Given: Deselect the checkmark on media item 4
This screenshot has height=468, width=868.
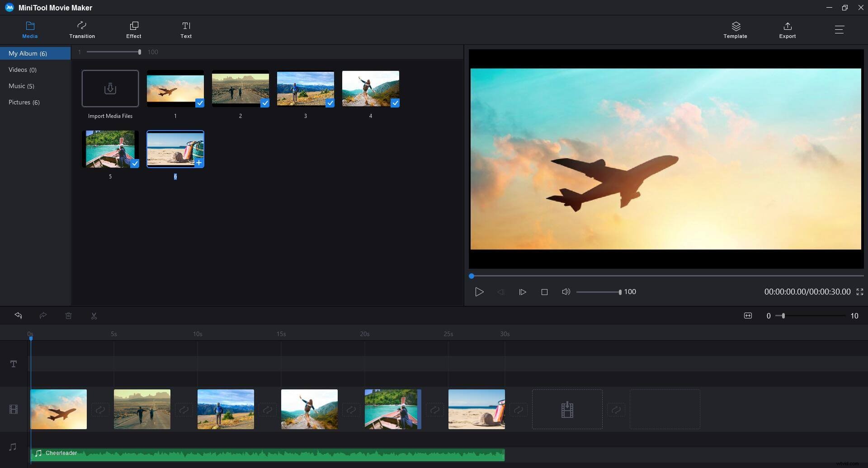Looking at the screenshot, I should 396,103.
